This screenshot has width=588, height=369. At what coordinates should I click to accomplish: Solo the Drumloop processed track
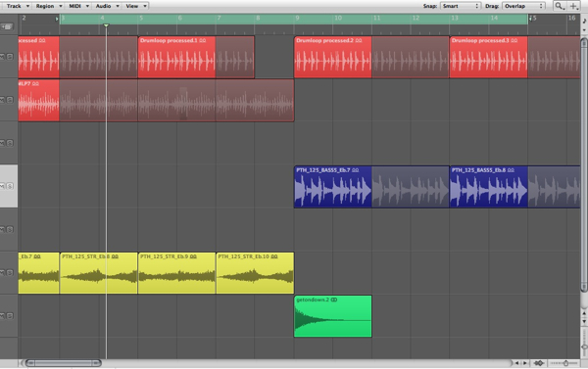pos(10,57)
